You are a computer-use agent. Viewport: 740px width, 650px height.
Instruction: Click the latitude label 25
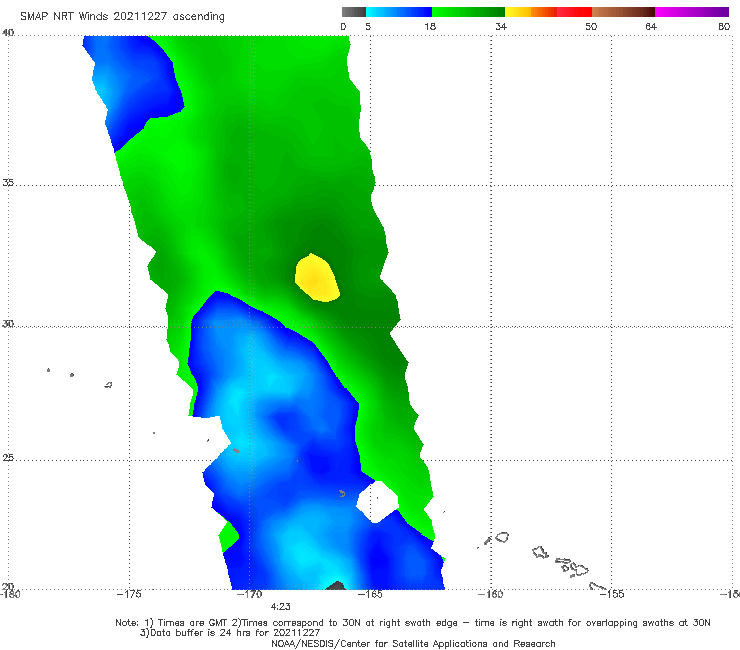coord(8,458)
